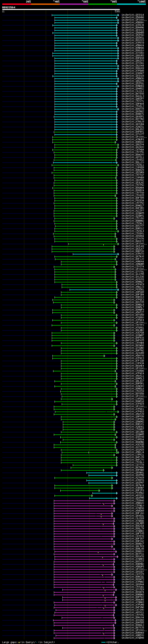Click the UniRef100_C4J2L1 label

133,91
